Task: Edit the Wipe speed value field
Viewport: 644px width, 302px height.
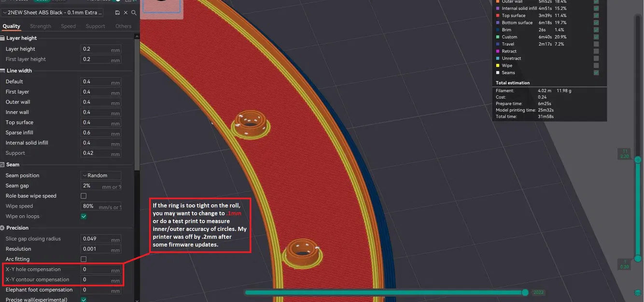Action: 100,206
